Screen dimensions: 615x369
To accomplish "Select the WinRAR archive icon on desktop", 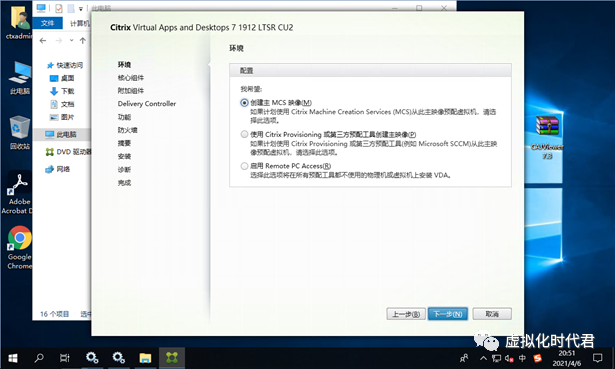I will 547,137.
